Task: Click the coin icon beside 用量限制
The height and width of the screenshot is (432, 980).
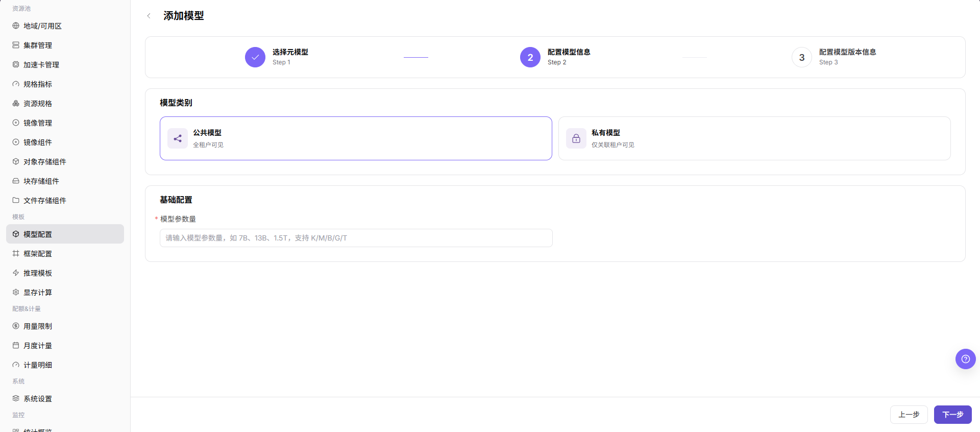Action: (16, 326)
